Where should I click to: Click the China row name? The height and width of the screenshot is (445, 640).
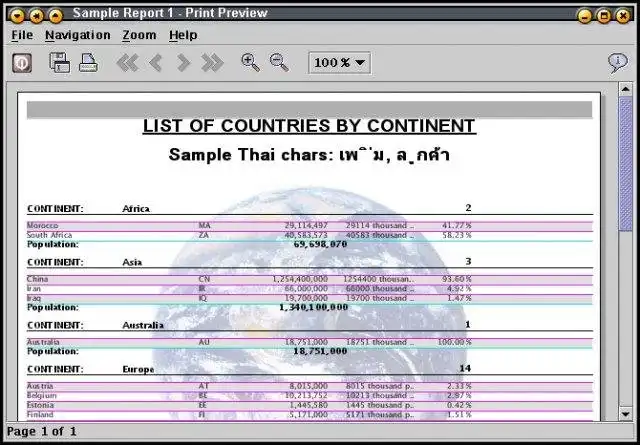pos(37,279)
